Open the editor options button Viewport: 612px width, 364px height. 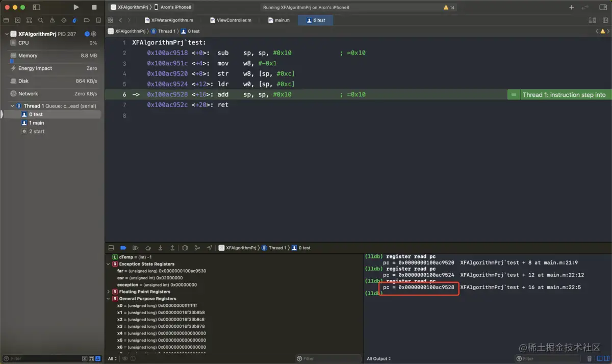592,20
